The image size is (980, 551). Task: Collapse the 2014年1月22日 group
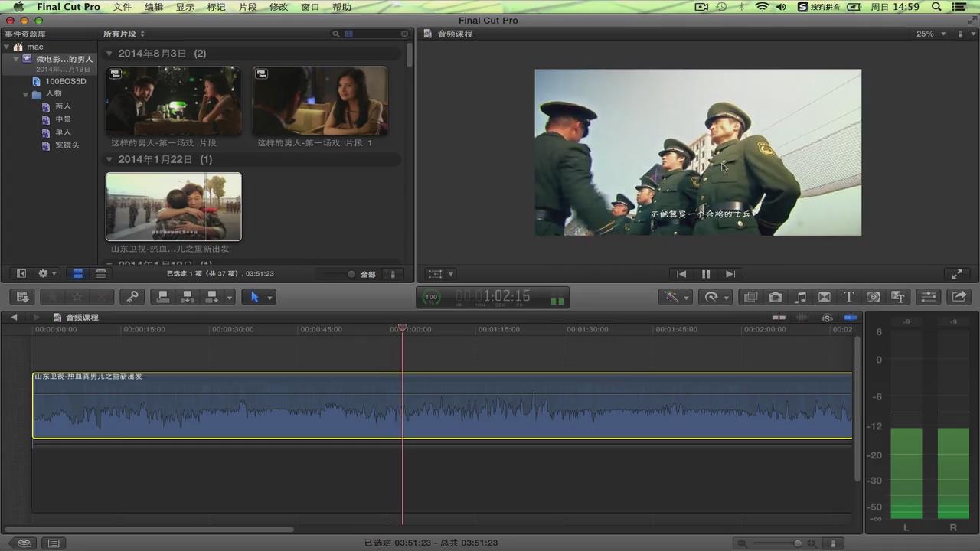pos(109,160)
